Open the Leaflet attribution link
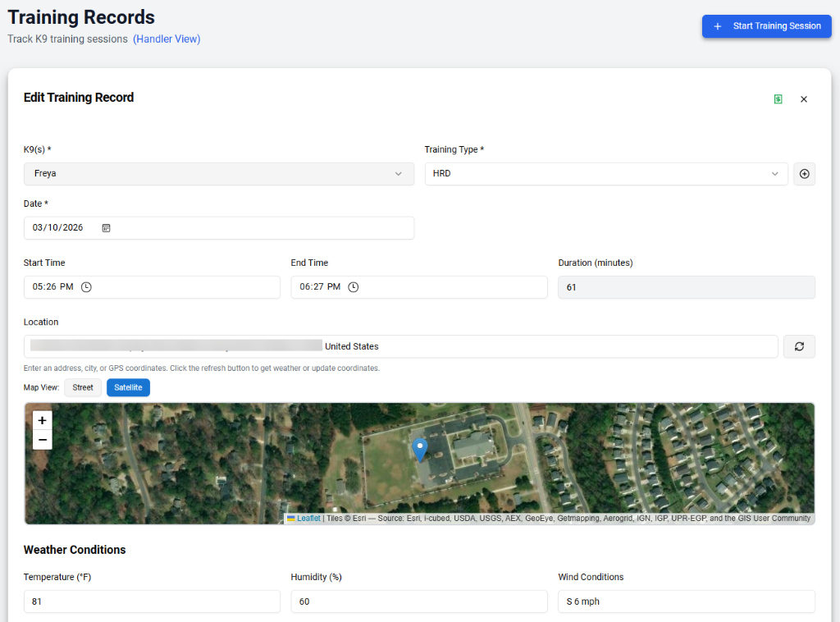Viewport: 840px width, 622px height. coord(308,519)
